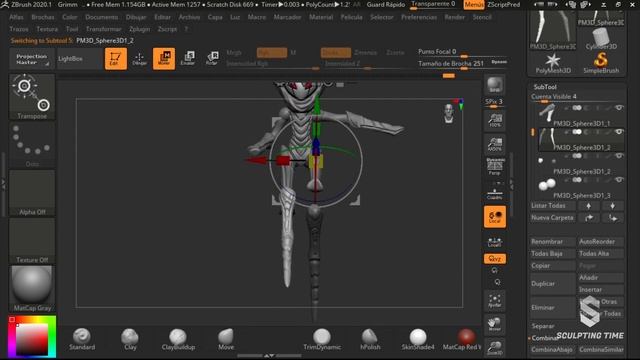
Task: Select the Move brush
Action: [226, 339]
